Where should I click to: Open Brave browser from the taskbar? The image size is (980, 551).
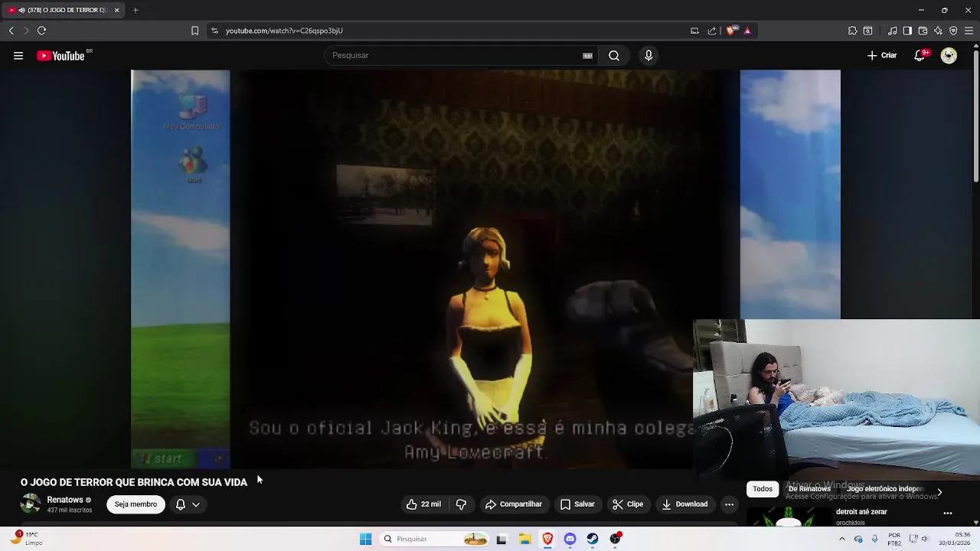click(547, 539)
